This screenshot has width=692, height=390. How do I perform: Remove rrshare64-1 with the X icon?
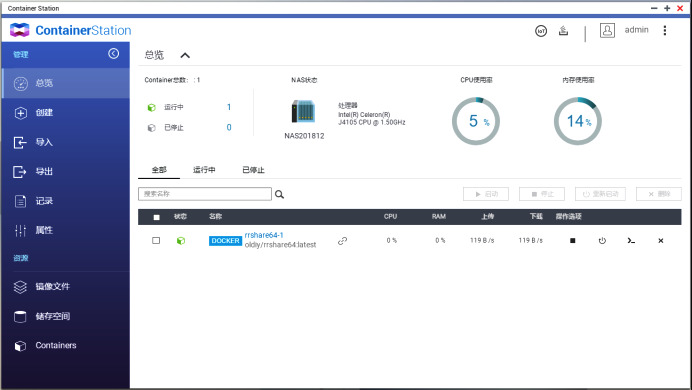point(661,240)
